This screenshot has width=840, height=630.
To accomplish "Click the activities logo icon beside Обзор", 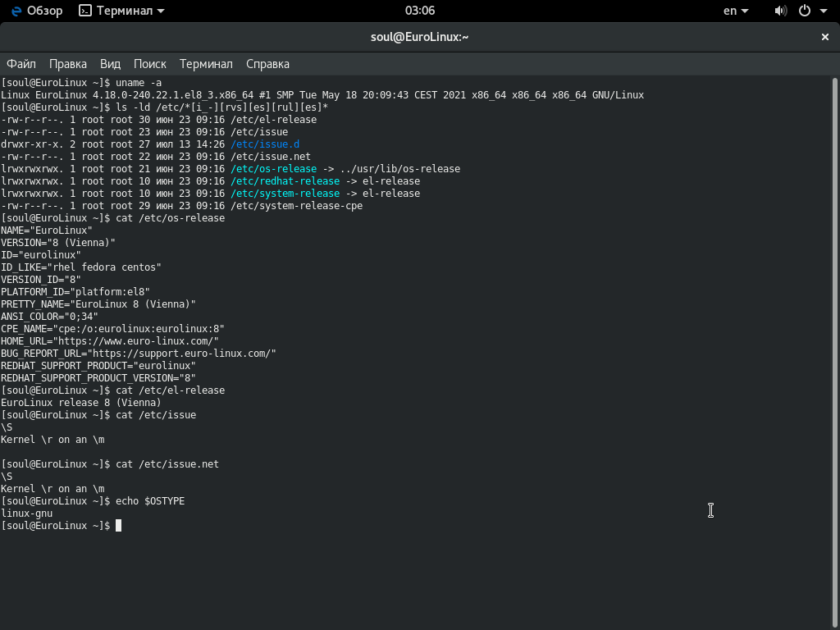I will pyautogui.click(x=16, y=11).
